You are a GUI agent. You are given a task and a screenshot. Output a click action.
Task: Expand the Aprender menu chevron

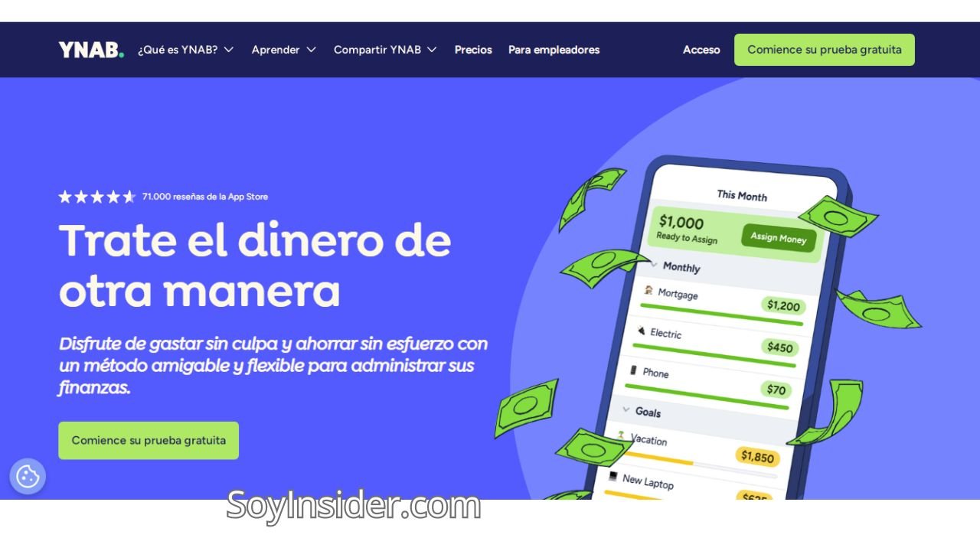pos(311,50)
